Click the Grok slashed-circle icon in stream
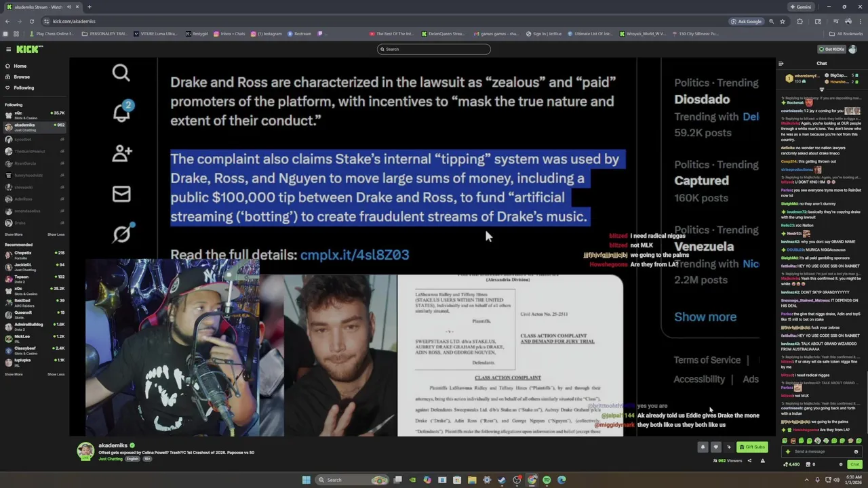The image size is (868, 488). pos(121,234)
